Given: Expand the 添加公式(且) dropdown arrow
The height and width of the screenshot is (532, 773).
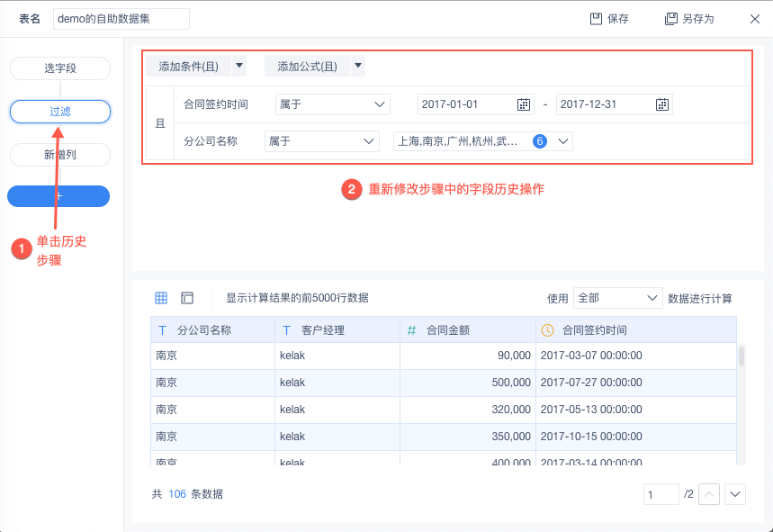Looking at the screenshot, I should pos(357,66).
